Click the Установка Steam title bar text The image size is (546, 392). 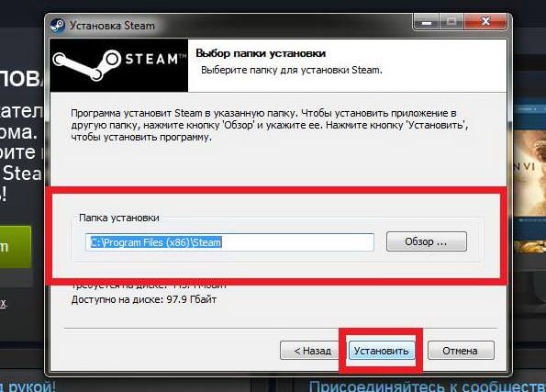pyautogui.click(x=112, y=26)
